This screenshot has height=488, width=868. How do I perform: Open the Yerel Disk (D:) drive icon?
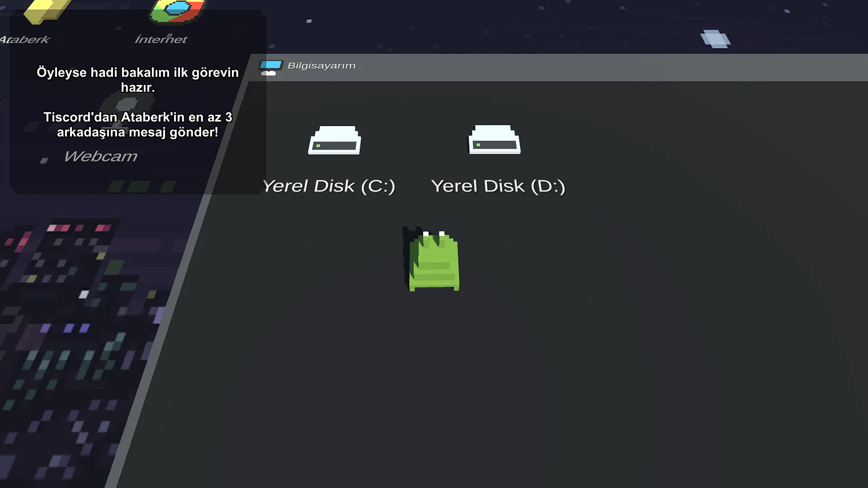(494, 140)
